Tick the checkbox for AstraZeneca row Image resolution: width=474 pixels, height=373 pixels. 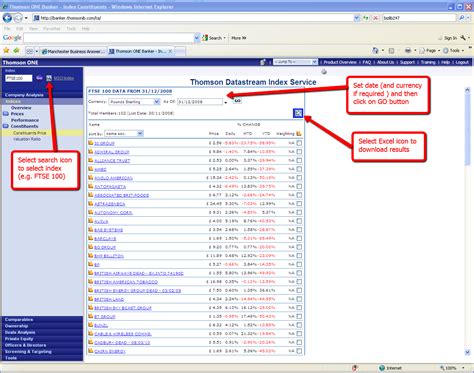tap(299, 203)
